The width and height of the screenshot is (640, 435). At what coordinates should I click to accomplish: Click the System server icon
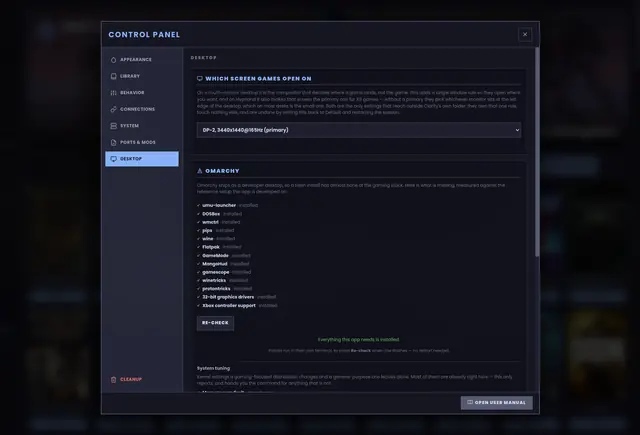point(113,126)
